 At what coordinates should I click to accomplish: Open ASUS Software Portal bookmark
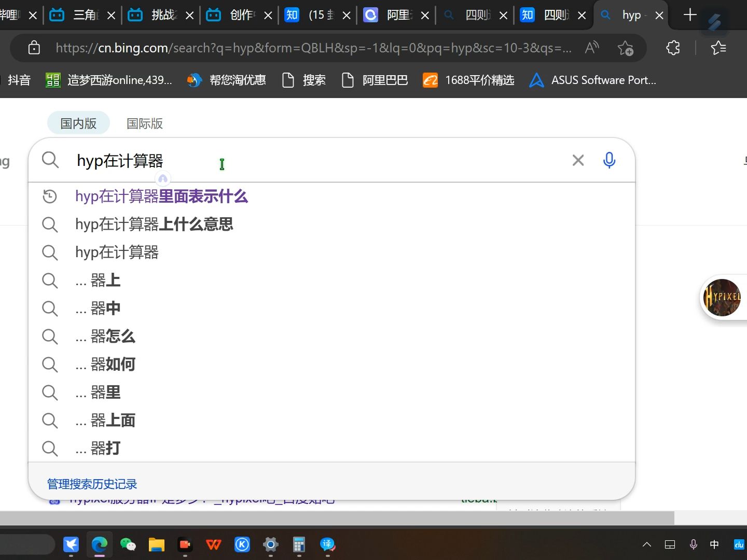tap(593, 80)
